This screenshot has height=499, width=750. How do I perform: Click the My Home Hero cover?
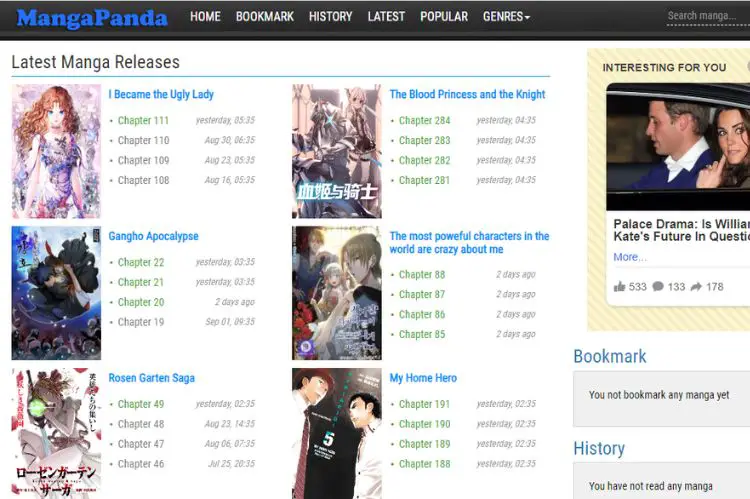point(337,433)
